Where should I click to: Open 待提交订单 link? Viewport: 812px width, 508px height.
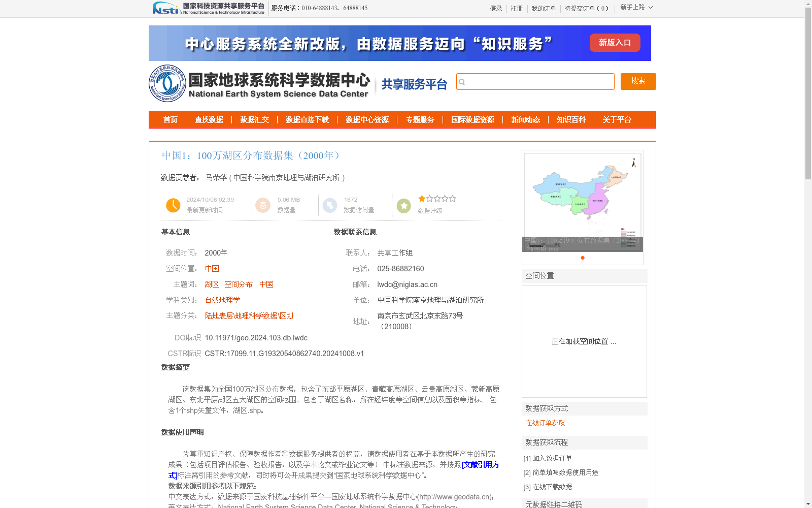click(586, 9)
